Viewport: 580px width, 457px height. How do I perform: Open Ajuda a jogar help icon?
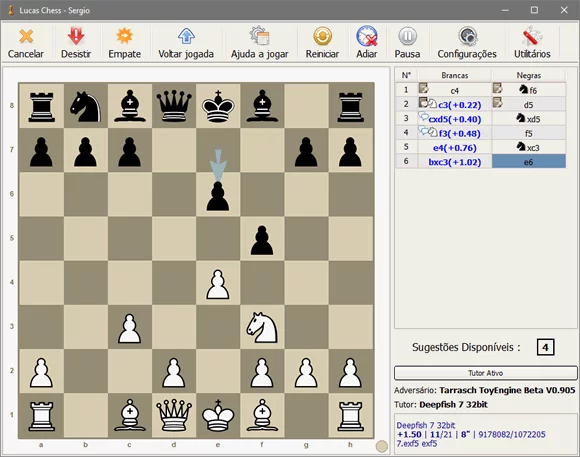click(x=259, y=36)
